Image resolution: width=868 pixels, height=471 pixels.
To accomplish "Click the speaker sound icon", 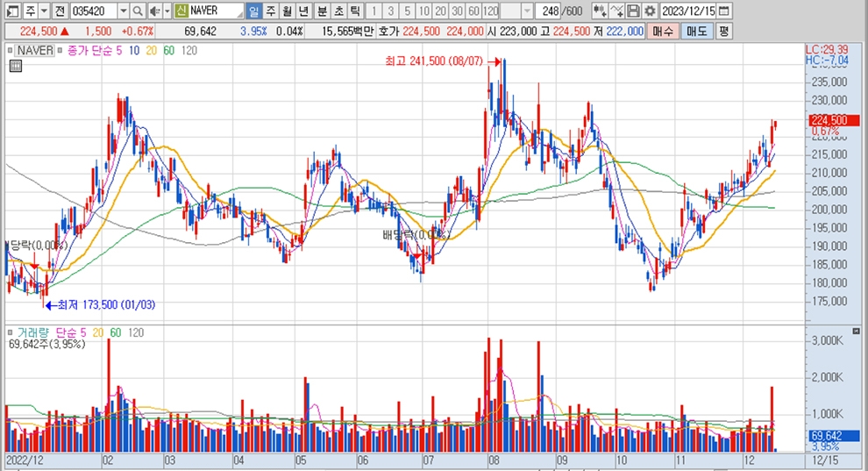I will click(x=154, y=11).
